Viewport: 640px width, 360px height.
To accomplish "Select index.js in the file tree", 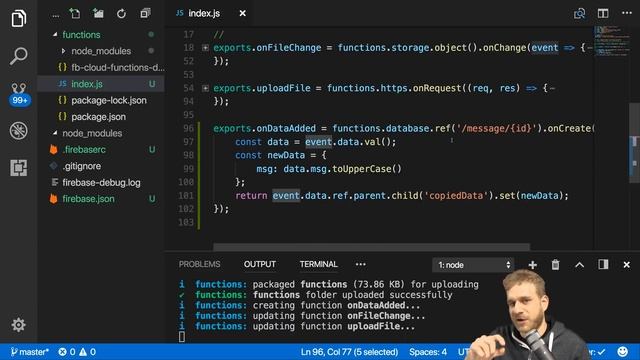I will [x=101, y=84].
